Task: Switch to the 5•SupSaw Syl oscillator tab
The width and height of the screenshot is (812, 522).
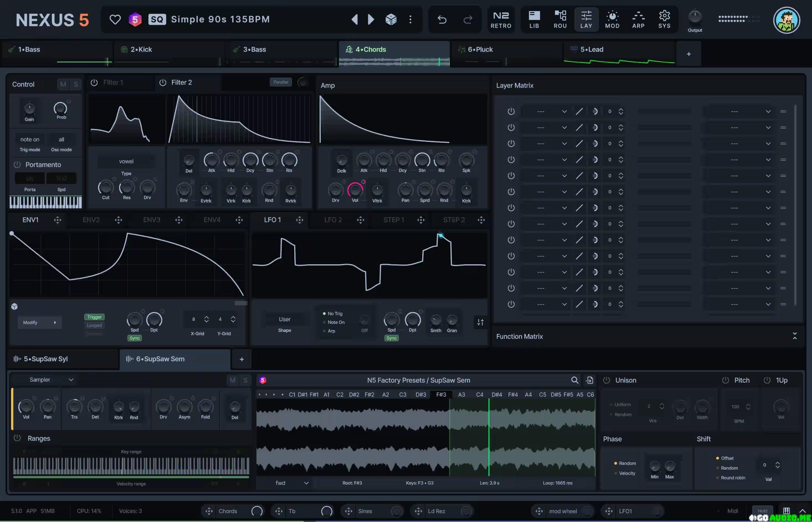Action: point(63,359)
